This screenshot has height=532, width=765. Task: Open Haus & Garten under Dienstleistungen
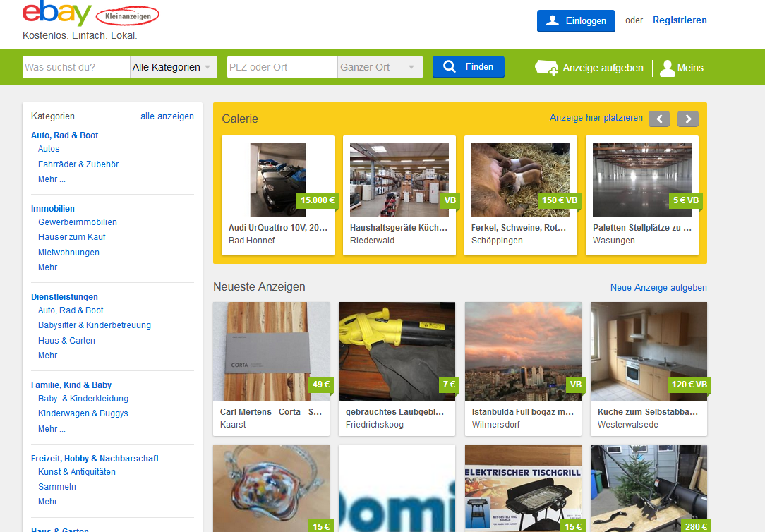[x=66, y=341]
